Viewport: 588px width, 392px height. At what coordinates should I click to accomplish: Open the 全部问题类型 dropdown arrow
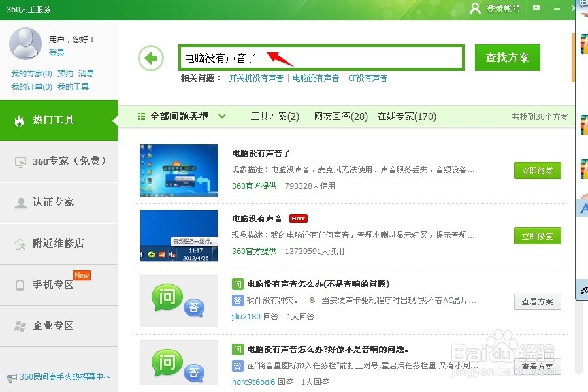tap(222, 116)
